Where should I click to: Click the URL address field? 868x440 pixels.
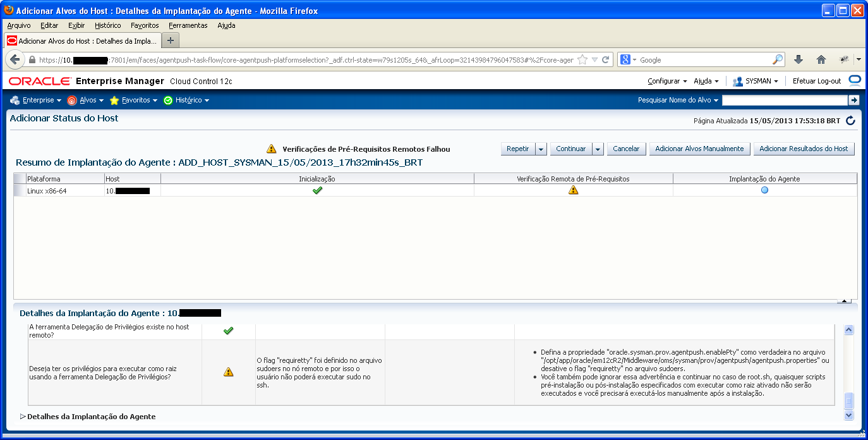pos(306,60)
